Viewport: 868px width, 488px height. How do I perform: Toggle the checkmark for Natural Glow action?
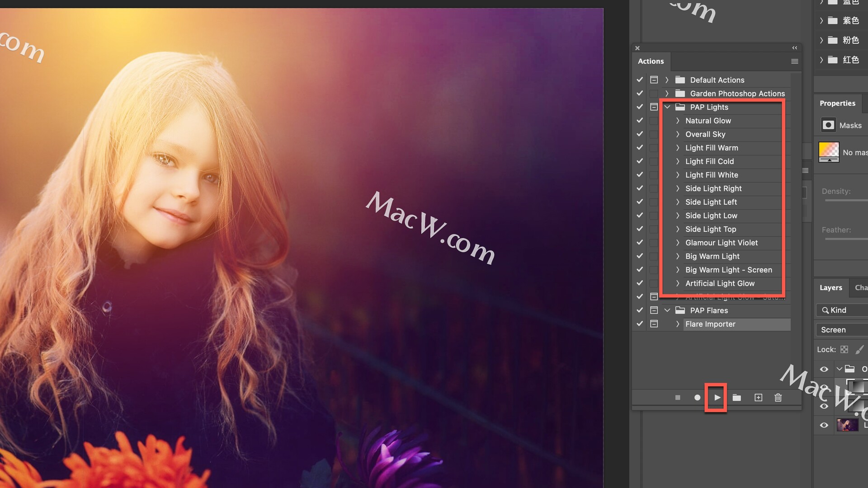click(x=640, y=121)
